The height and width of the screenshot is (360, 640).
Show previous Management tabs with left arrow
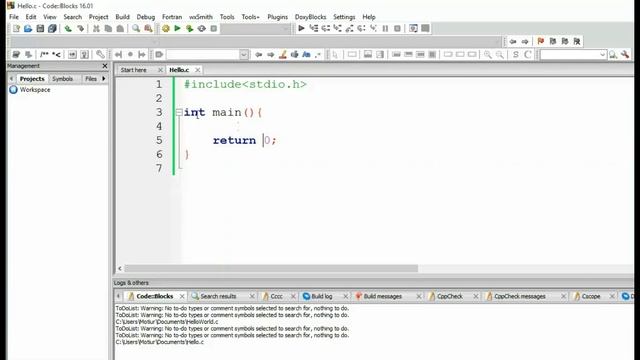pyautogui.click(x=11, y=78)
